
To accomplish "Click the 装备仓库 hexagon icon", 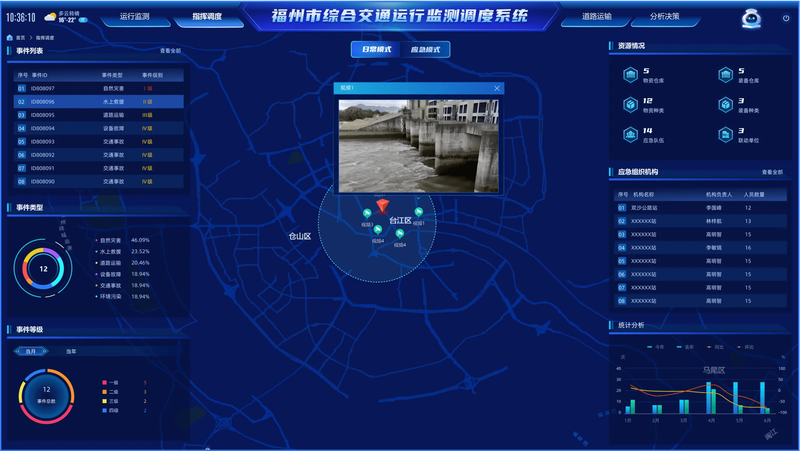I will pos(725,75).
